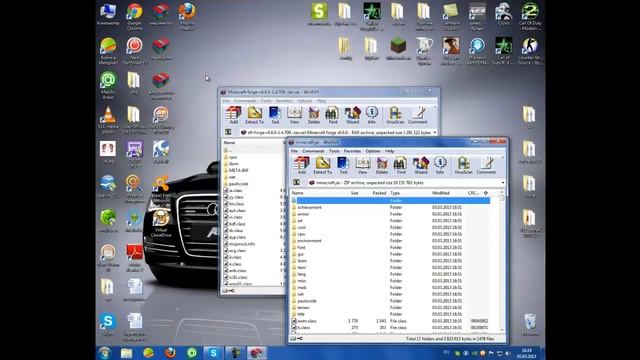The image size is (640, 360).
Task: Select the Google Chrome desktop icon
Action: (x=134, y=17)
